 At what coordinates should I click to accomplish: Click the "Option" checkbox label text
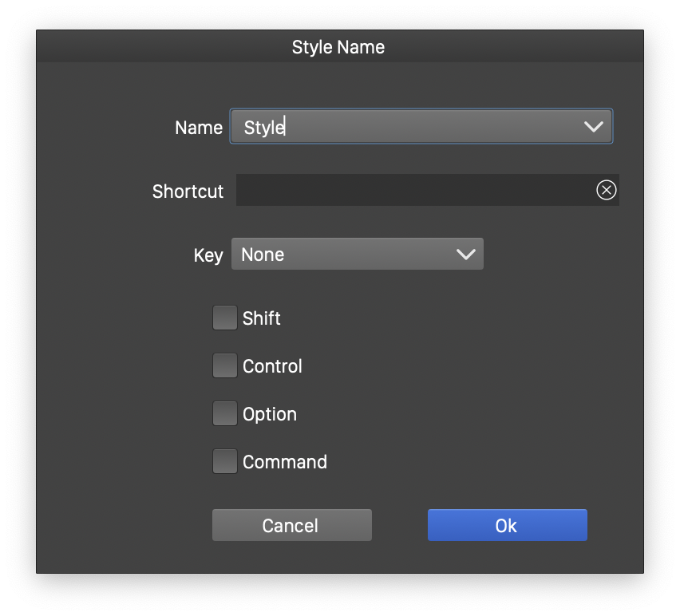click(x=269, y=414)
